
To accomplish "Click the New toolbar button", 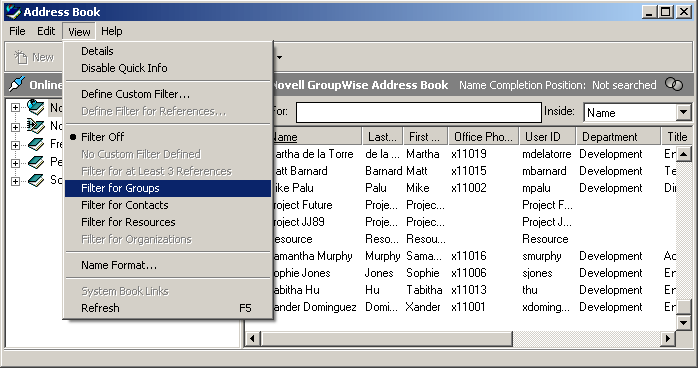I will click(34, 57).
